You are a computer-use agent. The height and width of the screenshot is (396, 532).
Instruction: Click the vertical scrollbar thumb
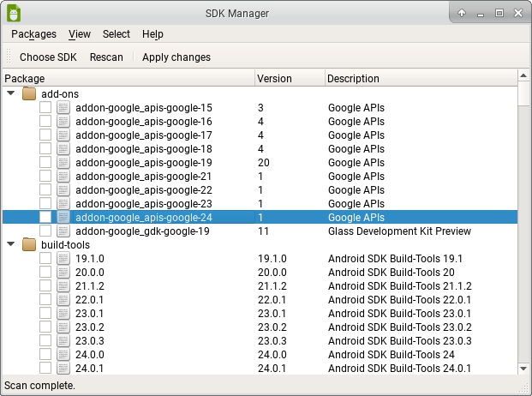tap(523, 93)
